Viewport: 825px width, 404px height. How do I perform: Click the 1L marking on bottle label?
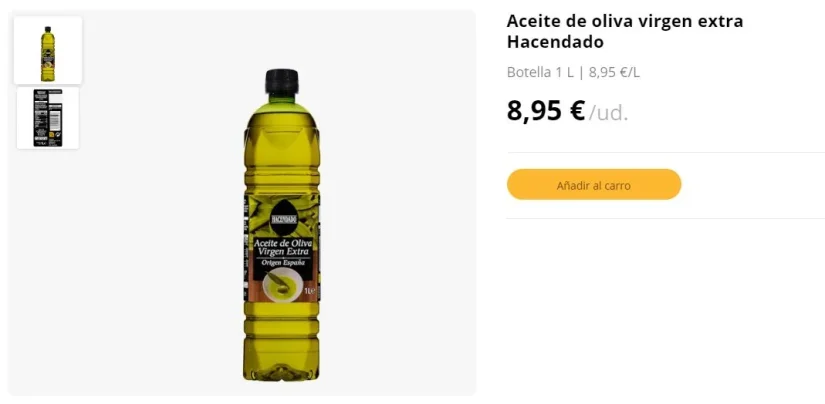coord(309,290)
